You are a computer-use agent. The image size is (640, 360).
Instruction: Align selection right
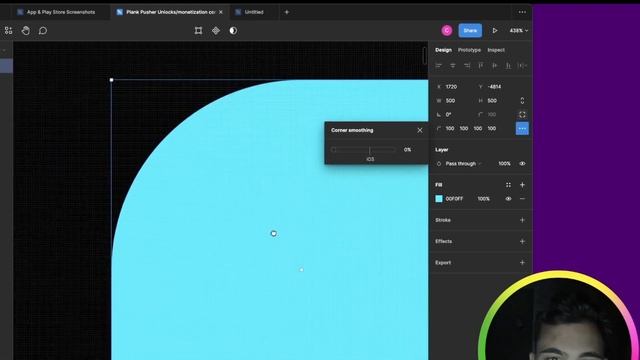pos(467,65)
